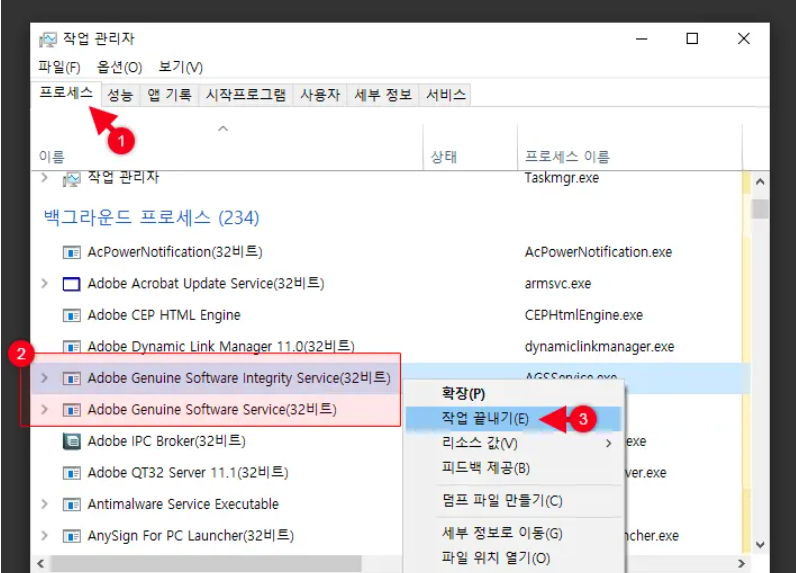Image resolution: width=796 pixels, height=573 pixels.
Task: Switch to the 프로세스 tab
Action: pyautogui.click(x=66, y=93)
